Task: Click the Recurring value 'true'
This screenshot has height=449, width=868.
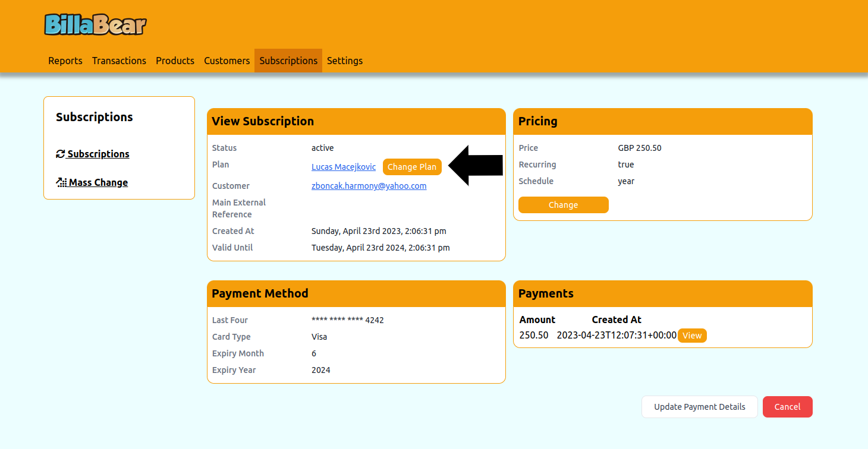Action: [x=626, y=165]
